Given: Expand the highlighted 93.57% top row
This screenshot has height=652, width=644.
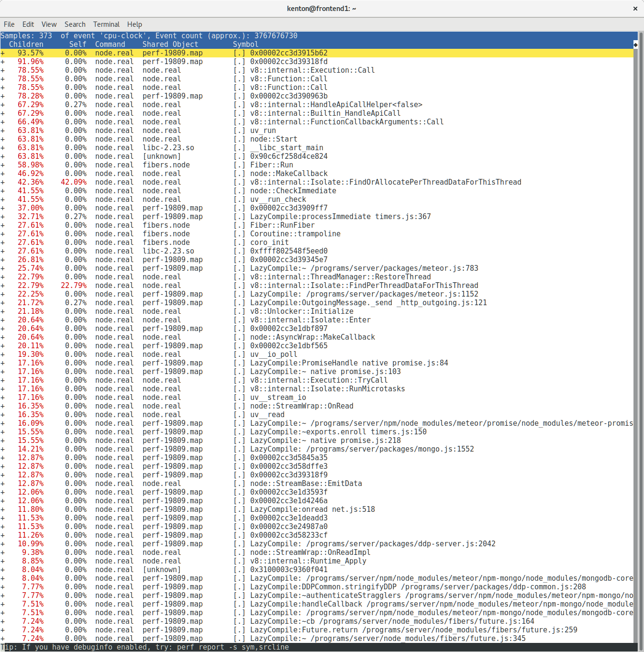Looking at the screenshot, I should point(3,53).
